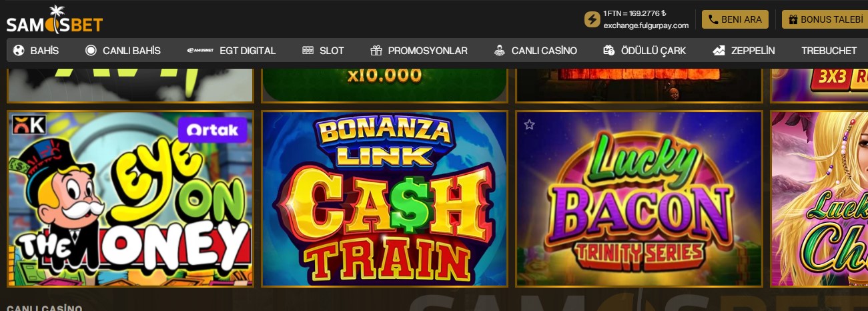Click the Samosbet logo
The width and height of the screenshot is (868, 311).
[55, 20]
